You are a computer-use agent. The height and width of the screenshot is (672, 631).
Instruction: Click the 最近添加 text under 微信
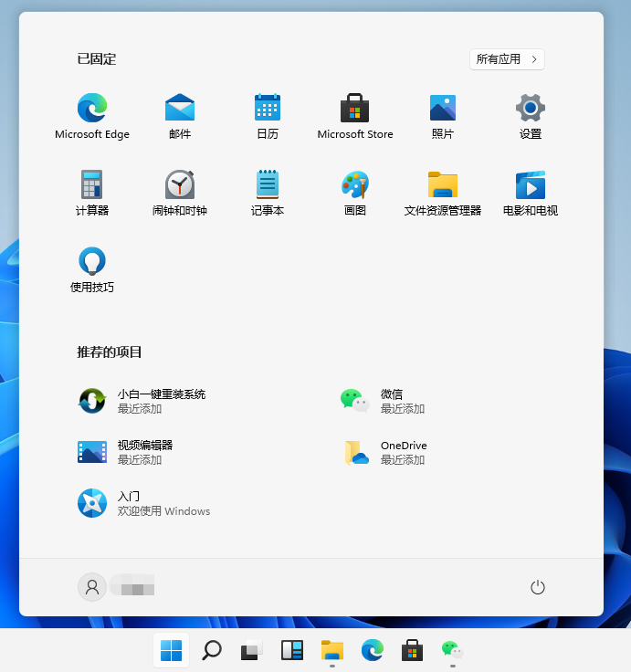click(x=403, y=409)
